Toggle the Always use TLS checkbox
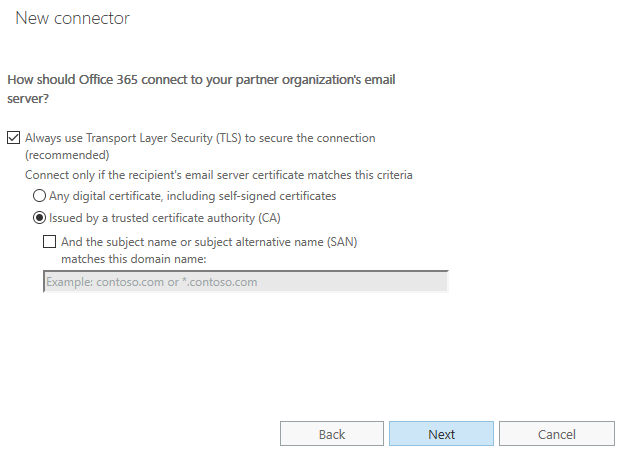 pyautogui.click(x=13, y=138)
